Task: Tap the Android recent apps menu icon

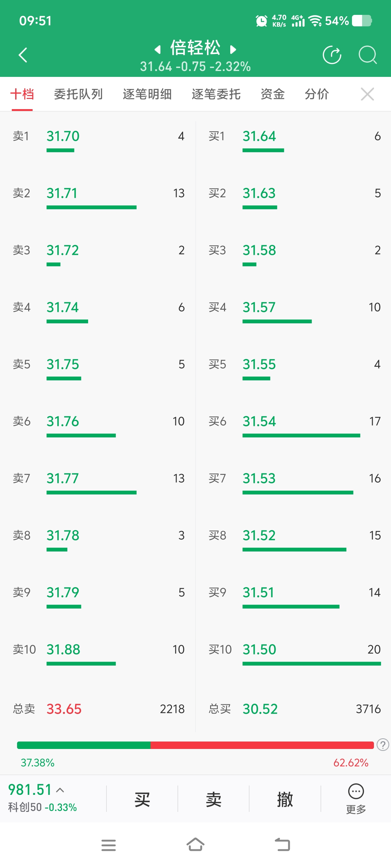Action: pyautogui.click(x=108, y=845)
